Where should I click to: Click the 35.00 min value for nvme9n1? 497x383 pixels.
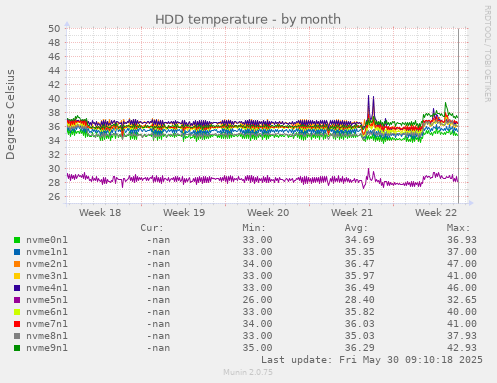click(257, 348)
